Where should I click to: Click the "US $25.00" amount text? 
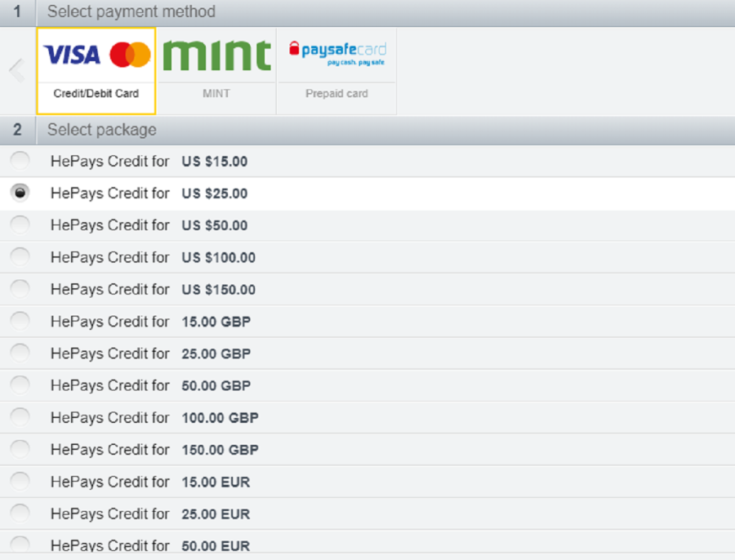(x=215, y=193)
